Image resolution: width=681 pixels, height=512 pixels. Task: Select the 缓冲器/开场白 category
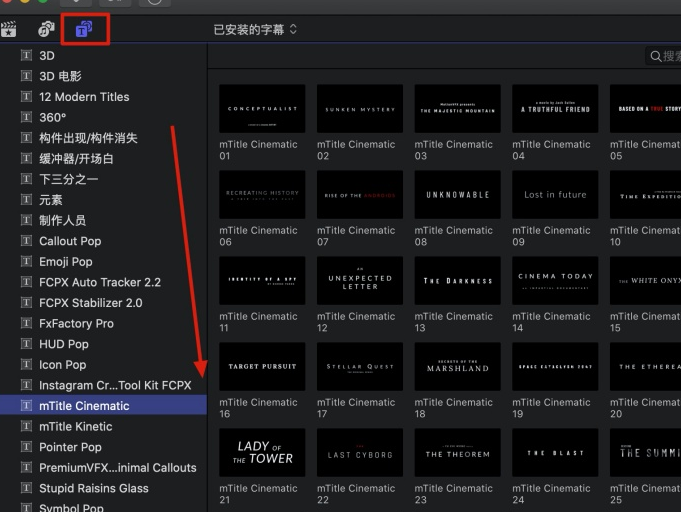click(x=103, y=159)
